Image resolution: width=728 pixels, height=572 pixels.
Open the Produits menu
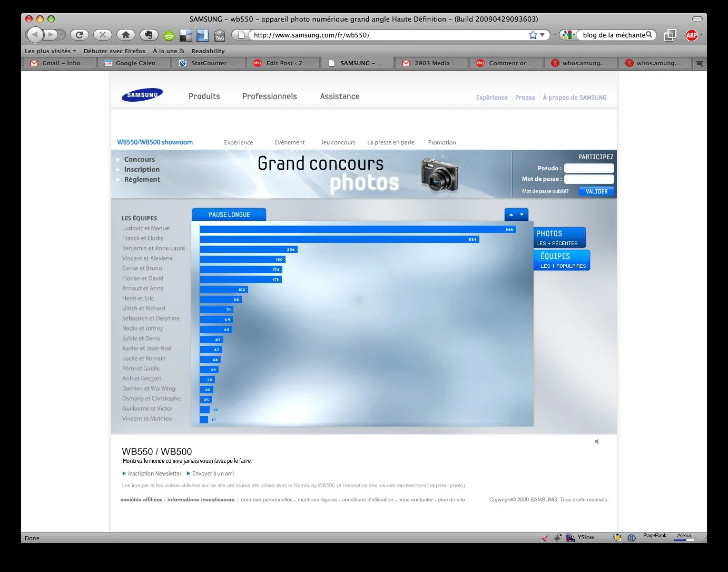(x=204, y=96)
